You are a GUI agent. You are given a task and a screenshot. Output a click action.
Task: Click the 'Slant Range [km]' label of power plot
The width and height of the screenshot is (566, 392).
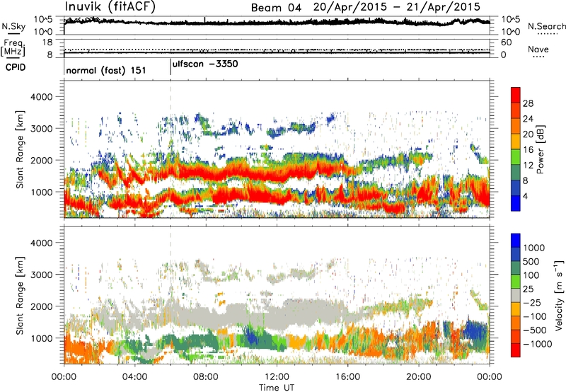click(20, 149)
